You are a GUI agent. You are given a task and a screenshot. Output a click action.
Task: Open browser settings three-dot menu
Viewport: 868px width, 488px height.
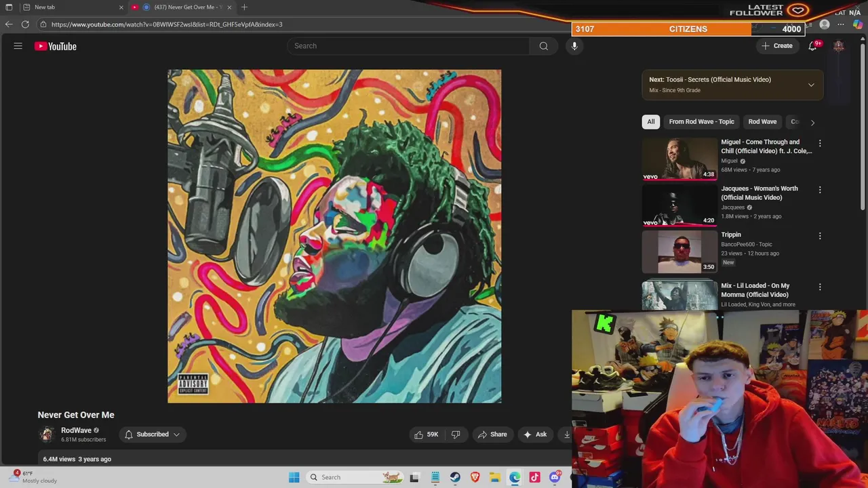[x=841, y=24]
